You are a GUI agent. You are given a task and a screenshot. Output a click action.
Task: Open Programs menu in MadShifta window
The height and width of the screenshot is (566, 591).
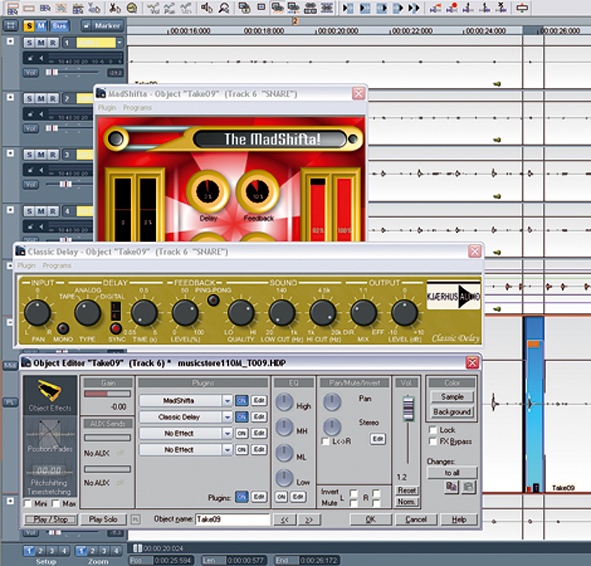[137, 108]
